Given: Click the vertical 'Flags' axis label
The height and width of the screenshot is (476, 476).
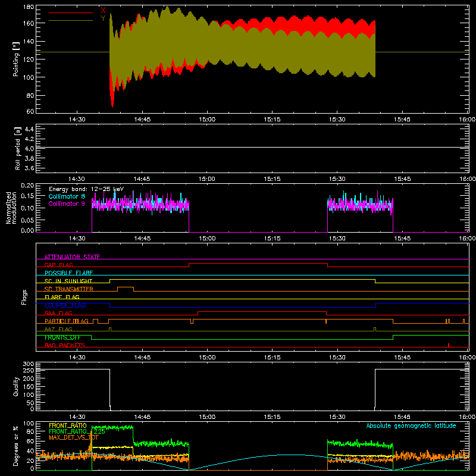Looking at the screenshot, I should pos(24,297).
